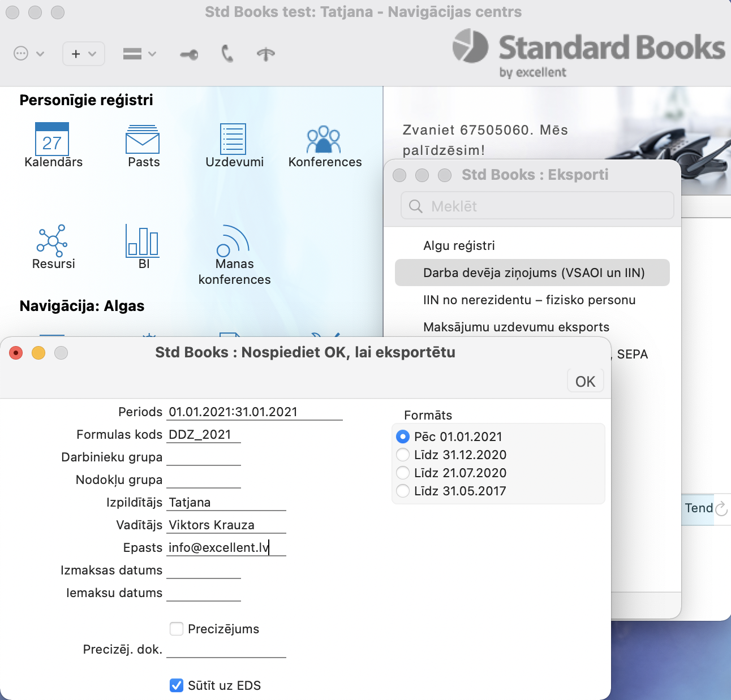Image resolution: width=731 pixels, height=700 pixels.
Task: Select the Līdz 31.12.2020 format option
Action: [403, 455]
